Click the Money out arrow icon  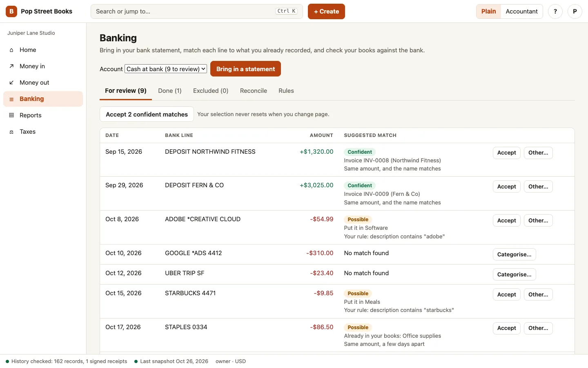click(11, 83)
